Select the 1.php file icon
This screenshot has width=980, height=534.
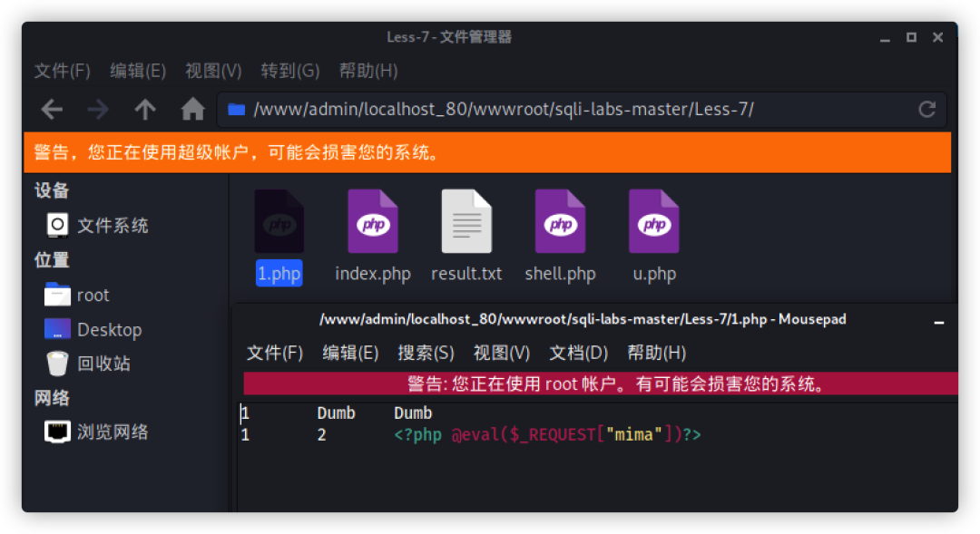click(x=279, y=221)
